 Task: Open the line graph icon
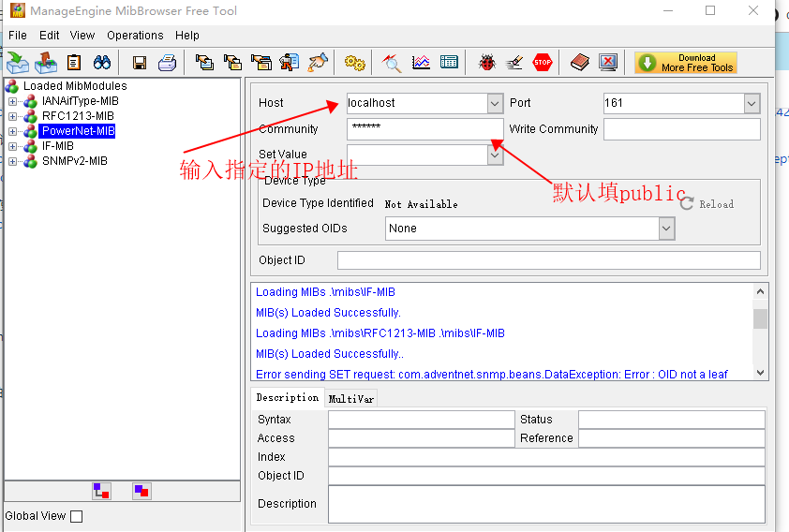421,63
